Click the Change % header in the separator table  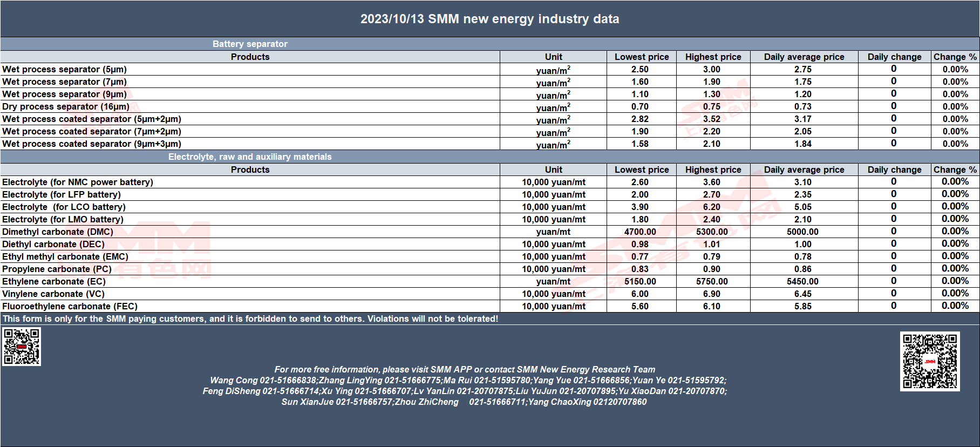point(955,57)
